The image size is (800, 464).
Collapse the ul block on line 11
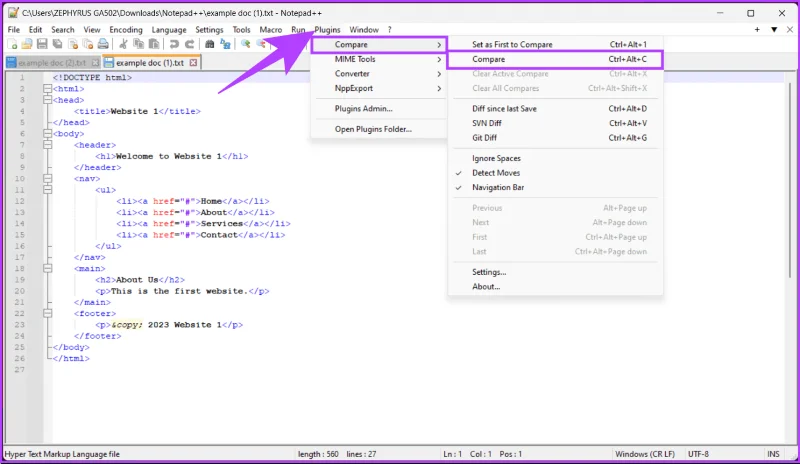click(47, 190)
